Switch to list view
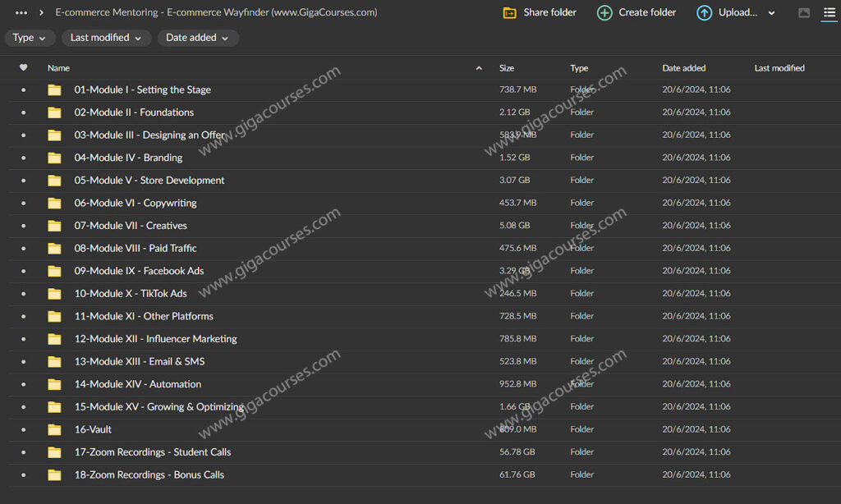This screenshot has width=841, height=504. point(829,13)
